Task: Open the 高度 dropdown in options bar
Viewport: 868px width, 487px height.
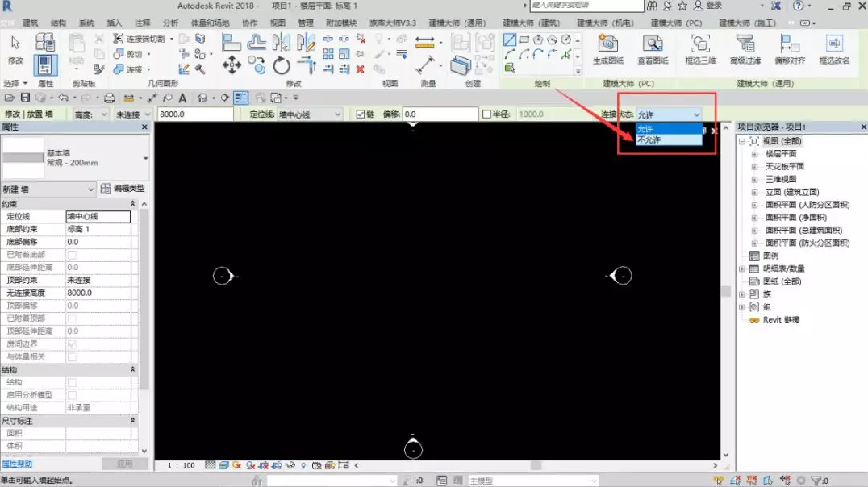Action: (x=91, y=114)
